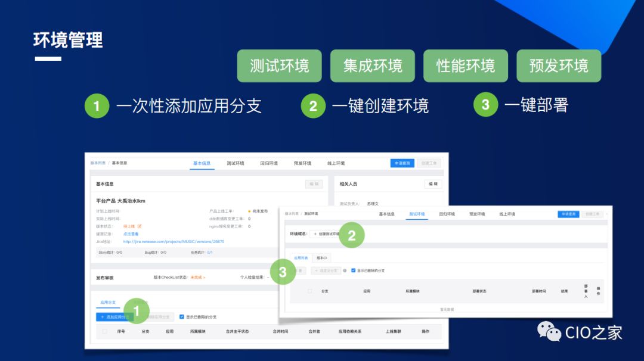Click the 创建测试环境 button
The height and width of the screenshot is (361, 644).
click(x=327, y=234)
